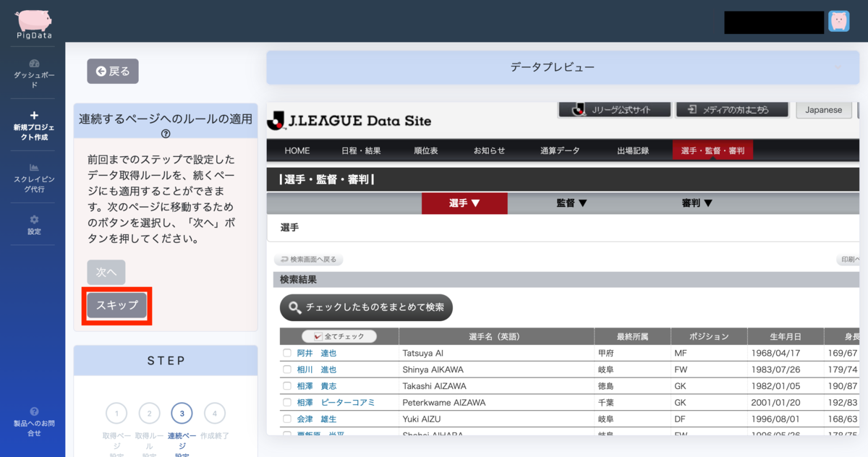868x457 pixels.
Task: Click the 検索画面へ戻る button
Action: 308,260
